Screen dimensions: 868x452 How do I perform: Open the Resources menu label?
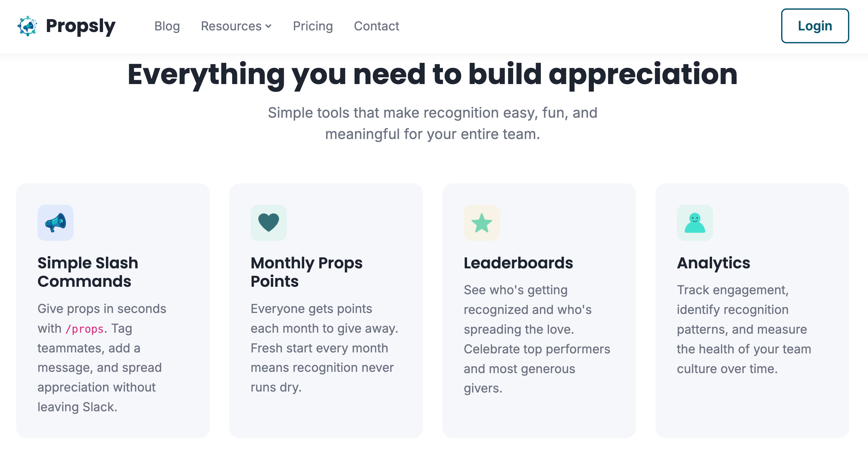[231, 26]
